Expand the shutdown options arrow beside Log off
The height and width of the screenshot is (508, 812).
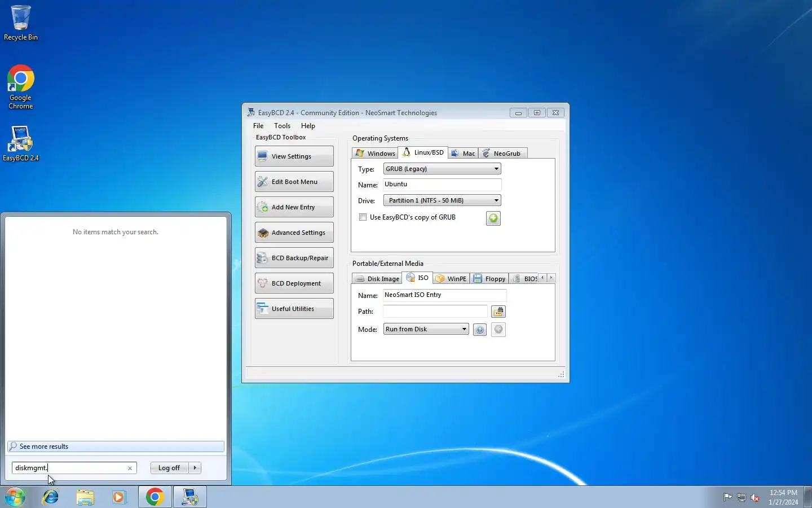tap(195, 468)
